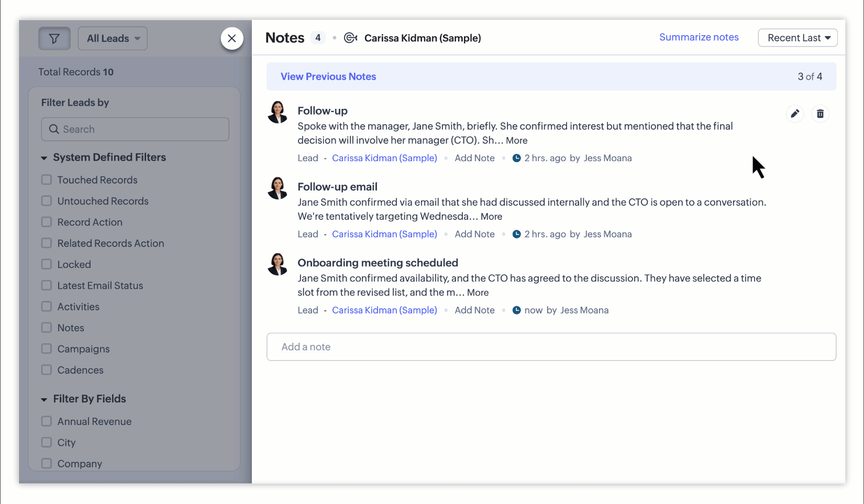Click the Summarize notes link
The width and height of the screenshot is (864, 504).
699,37
